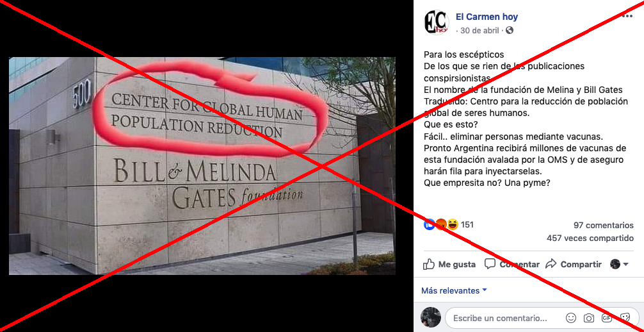Insert an emoji into the comment
The image size is (644, 332).
[571, 318]
